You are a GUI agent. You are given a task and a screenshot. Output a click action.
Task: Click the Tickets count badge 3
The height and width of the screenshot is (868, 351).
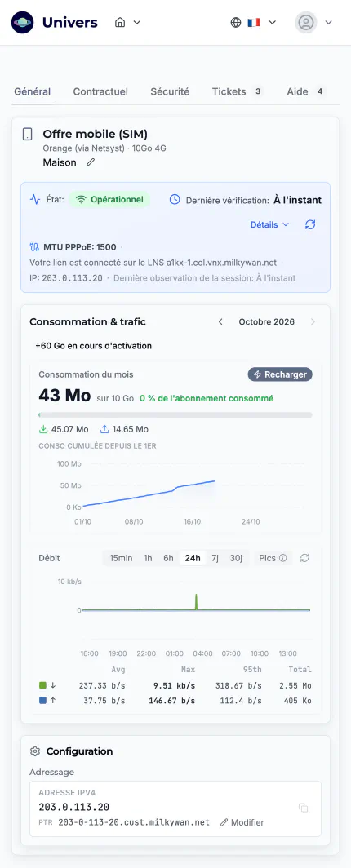(257, 91)
